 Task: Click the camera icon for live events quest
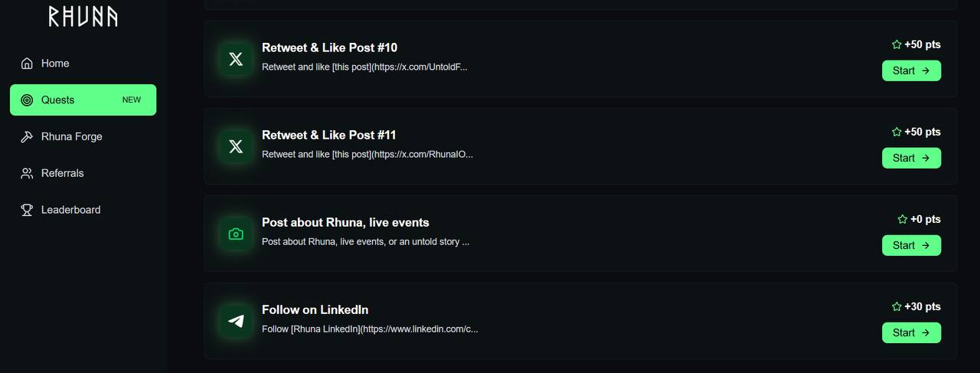[236, 234]
